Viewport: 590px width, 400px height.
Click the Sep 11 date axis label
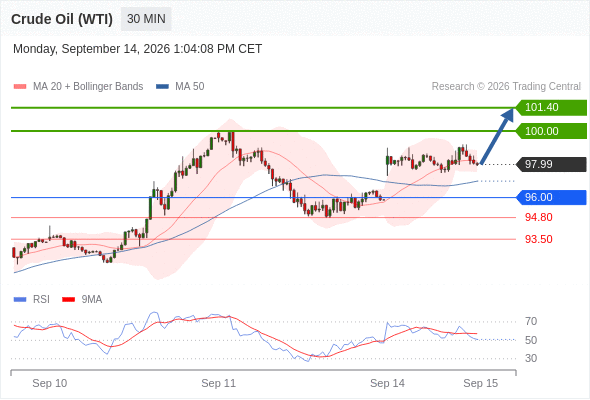click(219, 383)
